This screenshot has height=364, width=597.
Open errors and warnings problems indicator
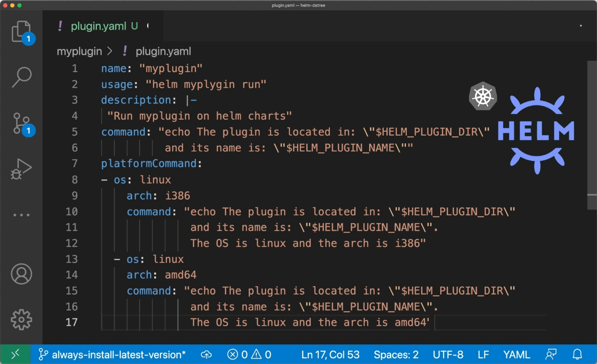click(x=249, y=354)
